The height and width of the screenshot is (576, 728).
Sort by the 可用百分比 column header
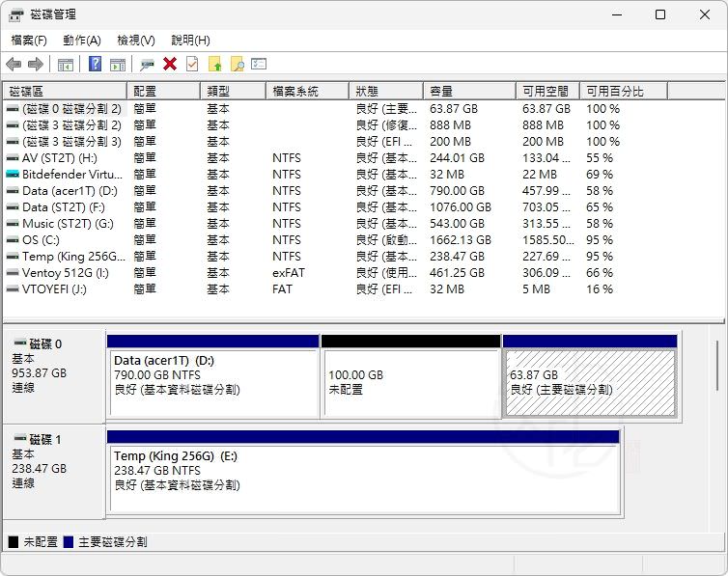(624, 92)
